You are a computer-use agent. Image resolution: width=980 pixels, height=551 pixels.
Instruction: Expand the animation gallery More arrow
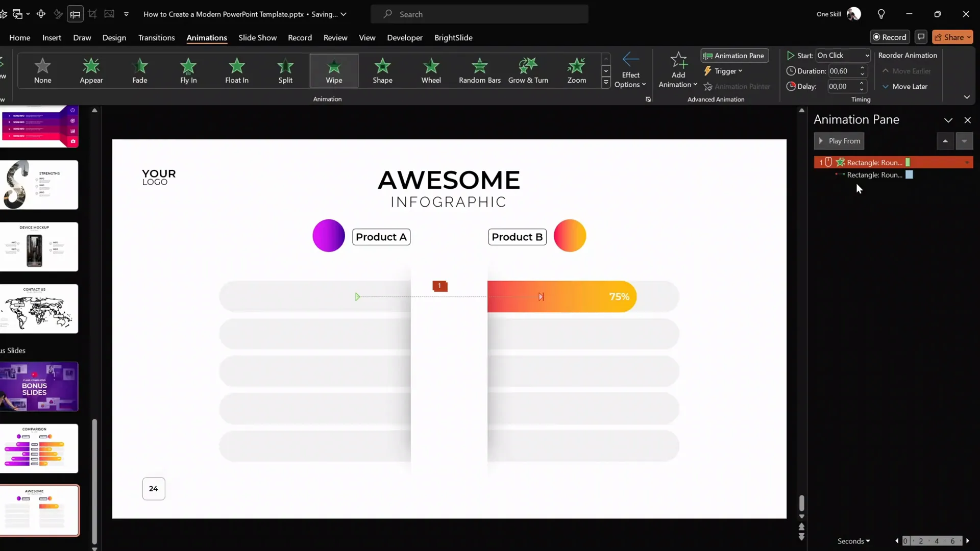point(606,82)
